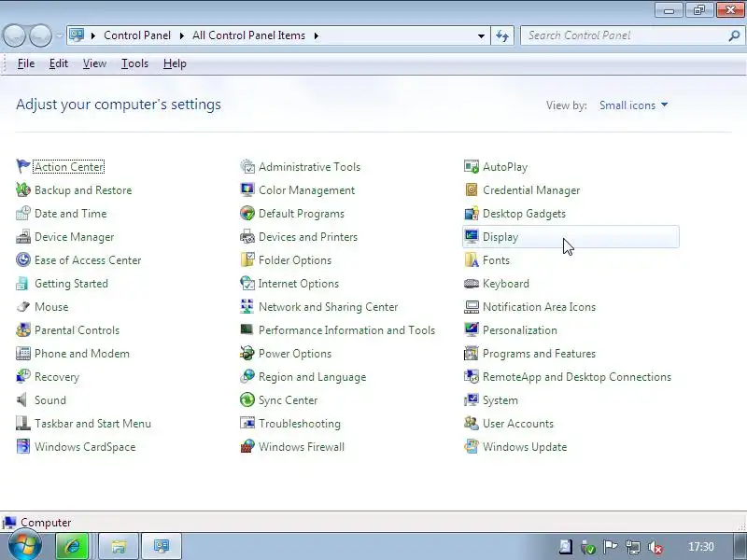Open the Display monitor icon
This screenshot has width=747, height=560.
(x=472, y=237)
